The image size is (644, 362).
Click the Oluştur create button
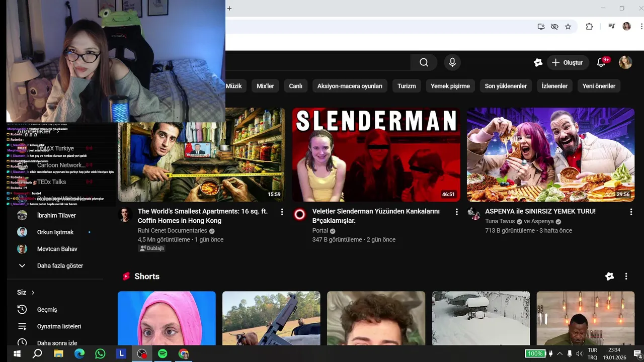[568, 62]
